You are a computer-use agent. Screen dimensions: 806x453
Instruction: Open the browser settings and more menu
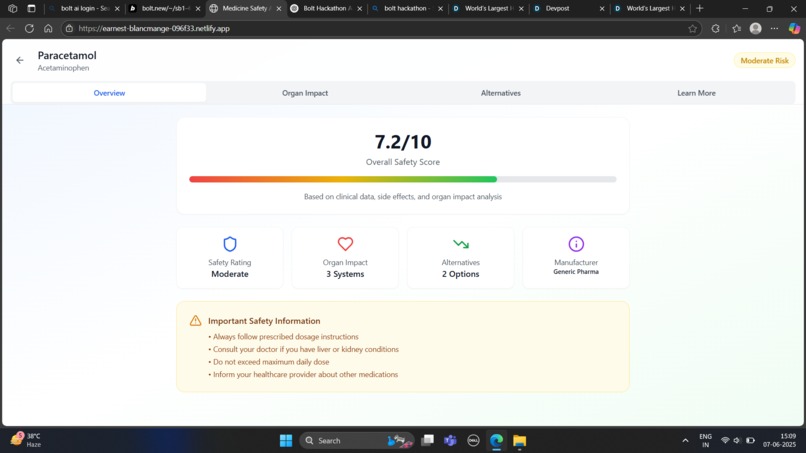pyautogui.click(x=774, y=29)
